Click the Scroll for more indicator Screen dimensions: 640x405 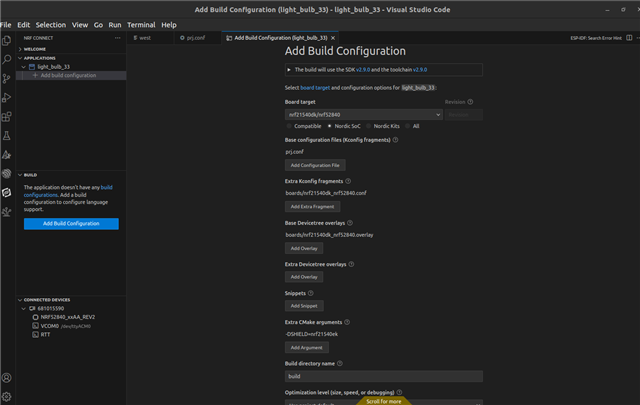(384, 401)
